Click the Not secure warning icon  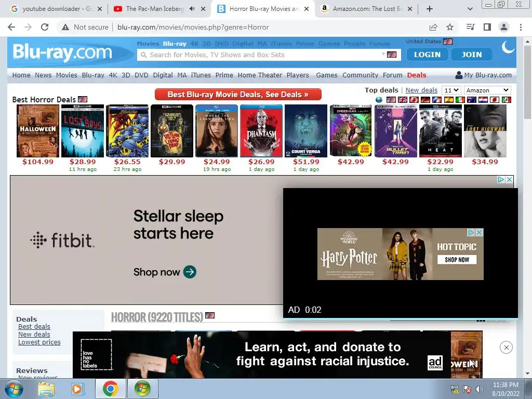coord(65,27)
